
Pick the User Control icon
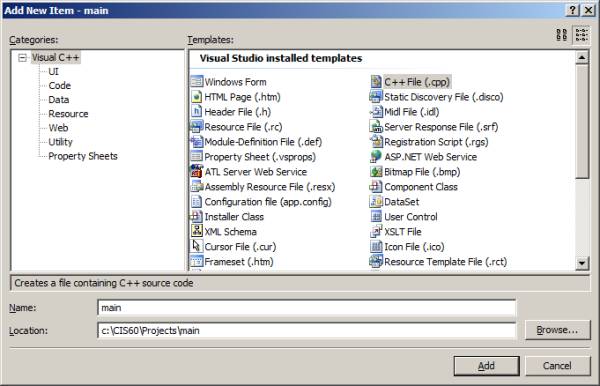[376, 216]
